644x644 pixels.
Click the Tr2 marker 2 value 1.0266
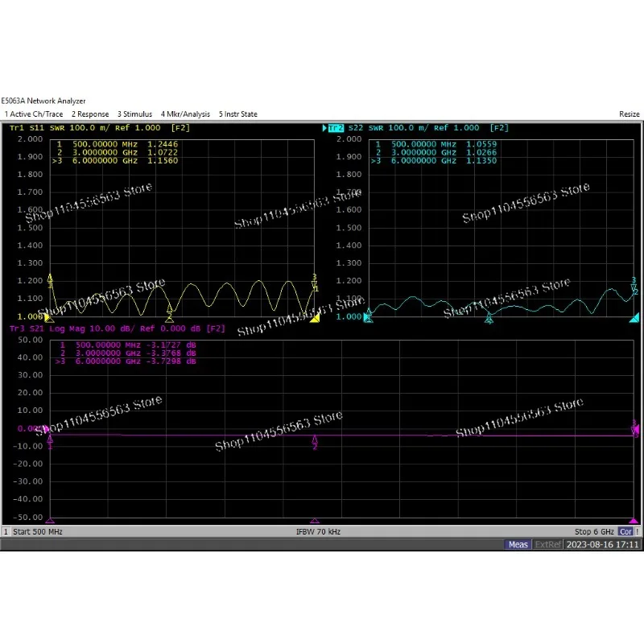(x=481, y=152)
